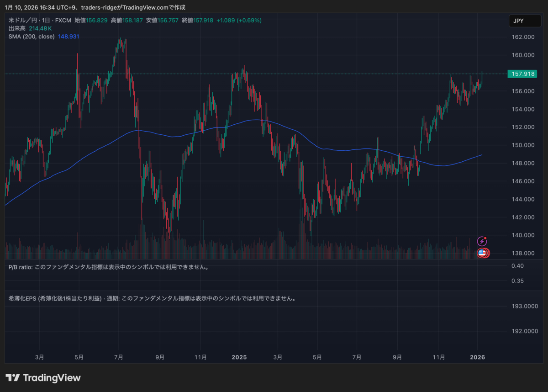Click the 0.40 P/B scale label
This screenshot has height=392, width=548.
(518, 265)
